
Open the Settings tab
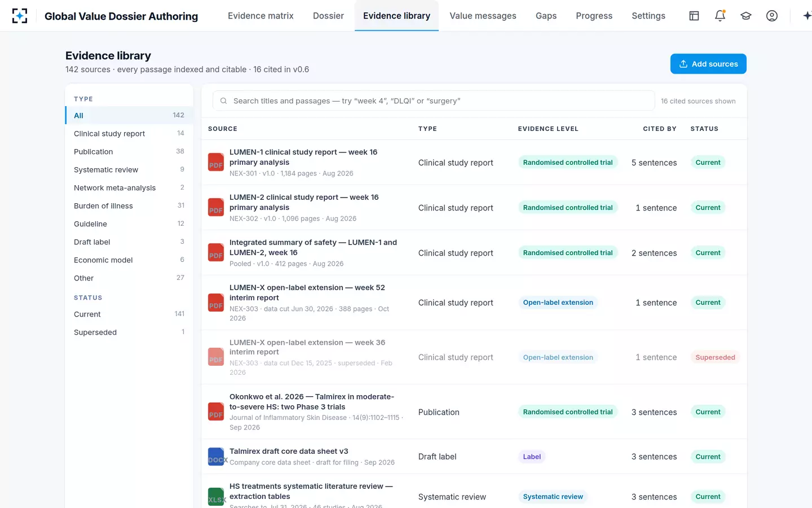[648, 16]
